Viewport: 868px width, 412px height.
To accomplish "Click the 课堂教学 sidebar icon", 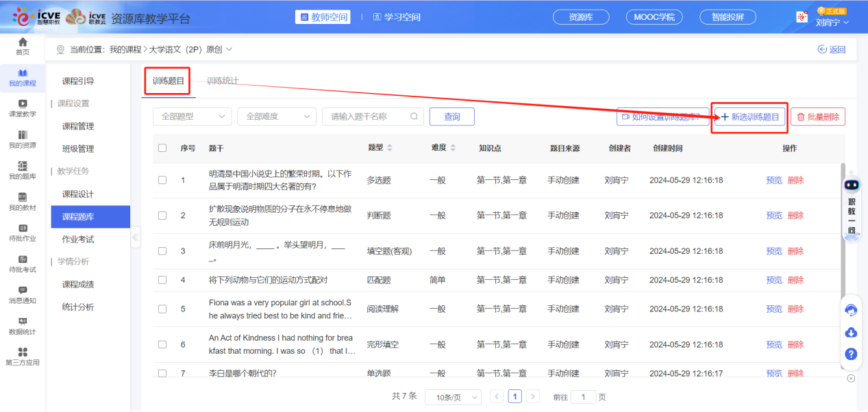I will coord(23,107).
